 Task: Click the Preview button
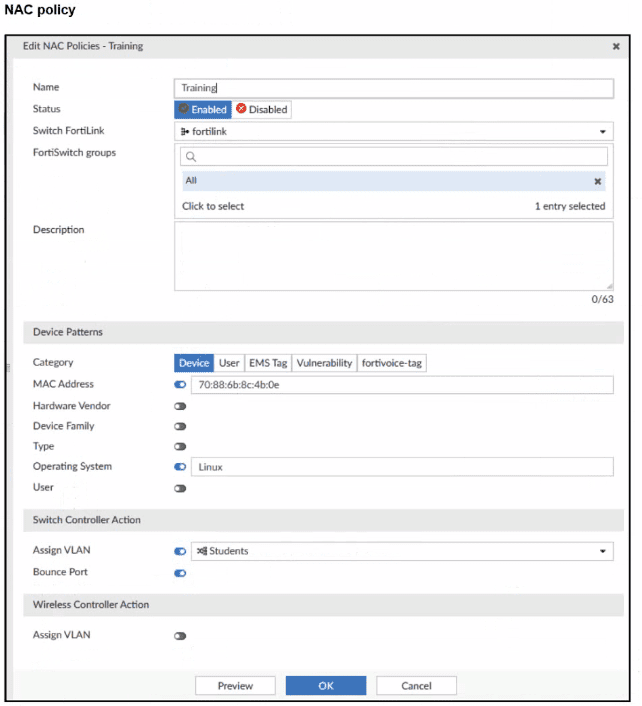[x=235, y=686]
